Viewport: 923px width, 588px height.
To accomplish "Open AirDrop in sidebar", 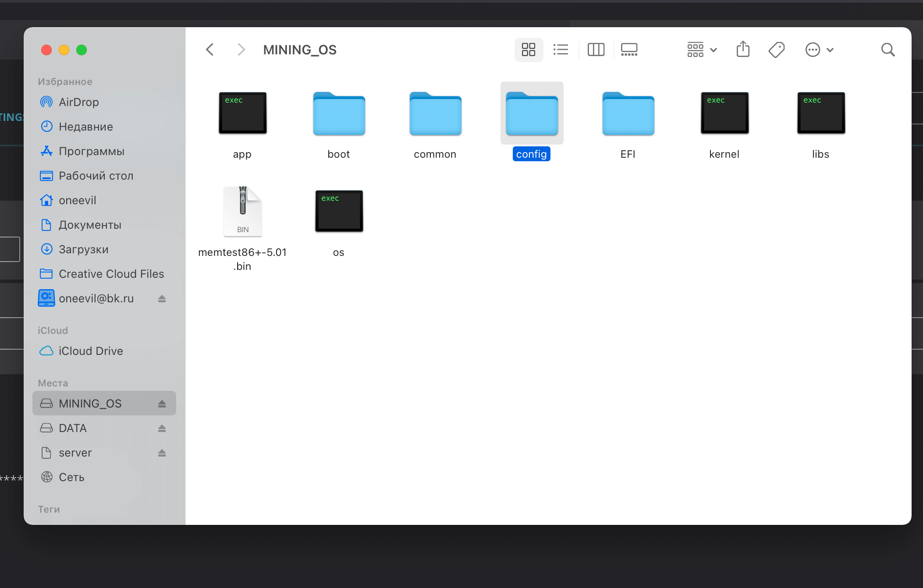I will (78, 102).
